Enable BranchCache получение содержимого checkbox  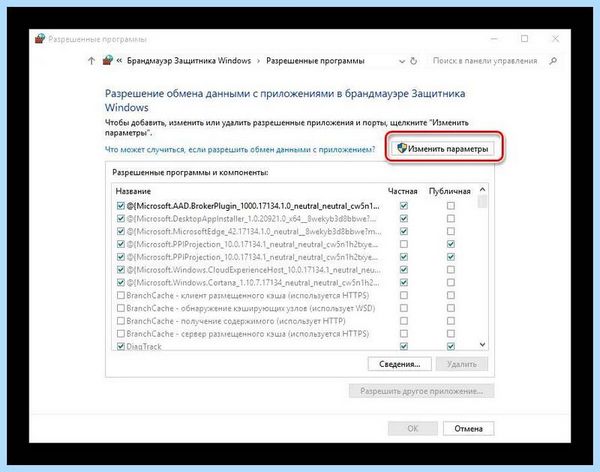[x=121, y=321]
